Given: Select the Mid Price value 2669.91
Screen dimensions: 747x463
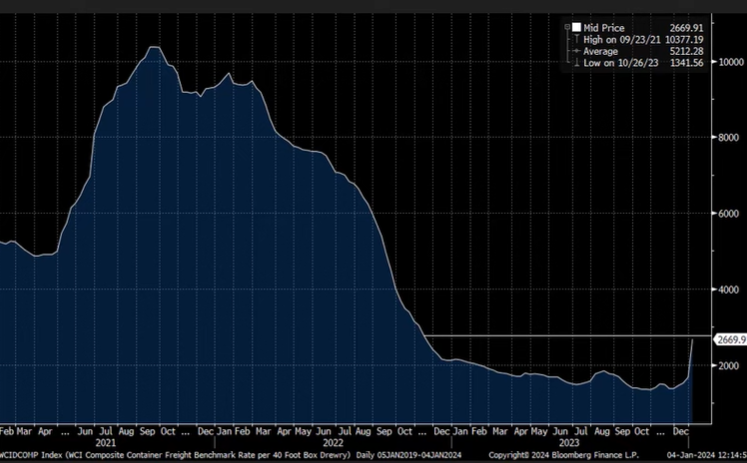Looking at the screenshot, I should point(686,28).
